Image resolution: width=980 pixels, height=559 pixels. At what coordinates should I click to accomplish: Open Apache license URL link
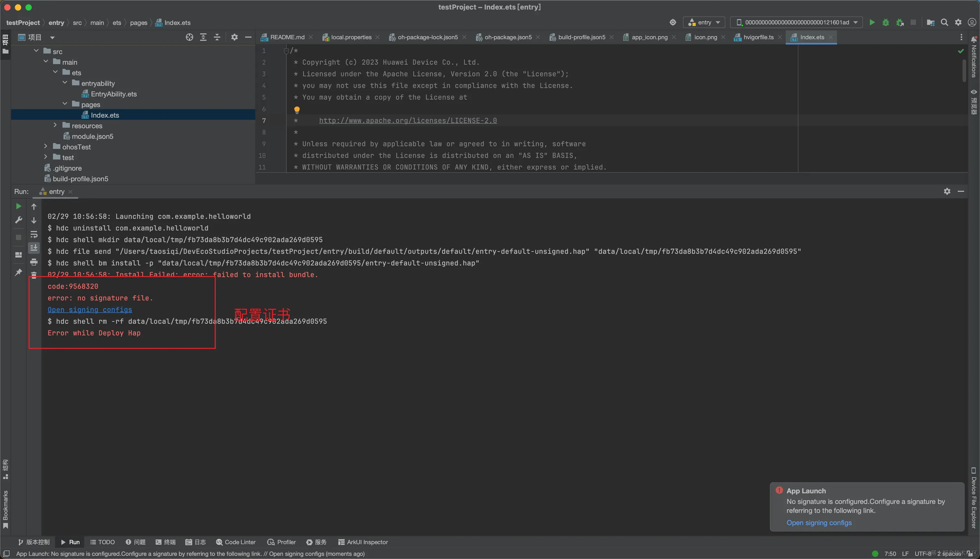click(x=408, y=121)
